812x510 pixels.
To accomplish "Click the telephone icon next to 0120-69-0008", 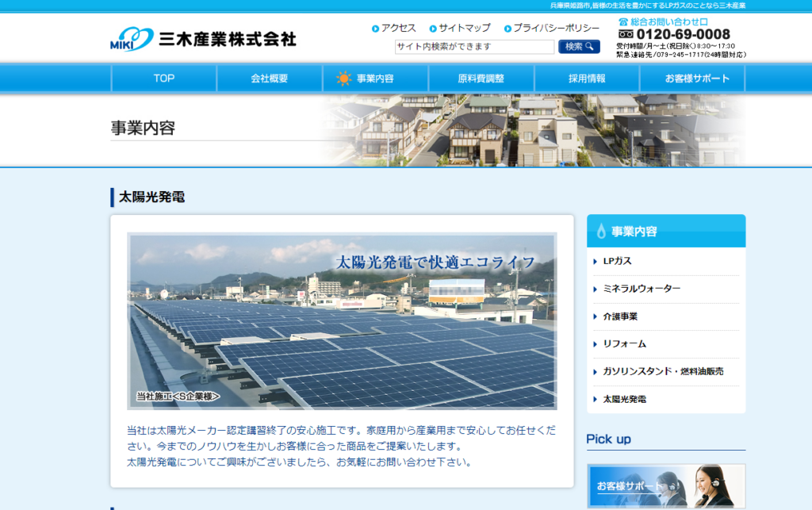I will 626,34.
